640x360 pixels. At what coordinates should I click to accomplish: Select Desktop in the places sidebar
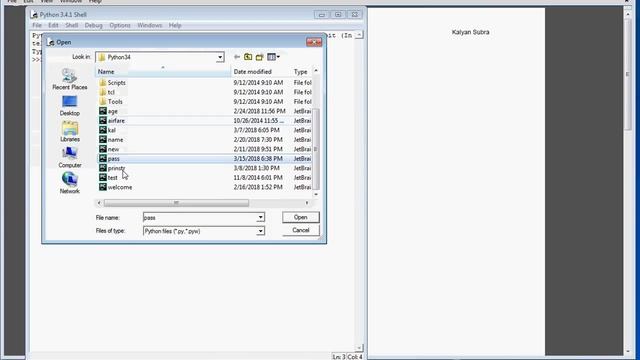pyautogui.click(x=70, y=106)
